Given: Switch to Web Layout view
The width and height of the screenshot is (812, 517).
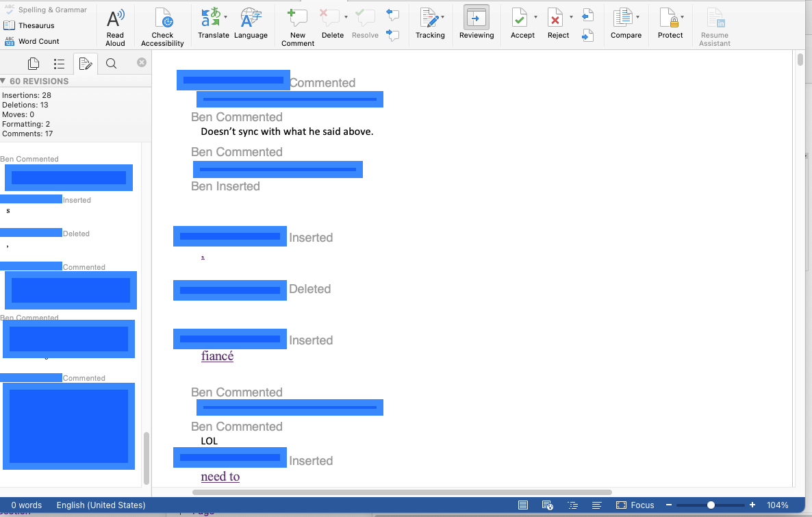Looking at the screenshot, I should pos(547,505).
